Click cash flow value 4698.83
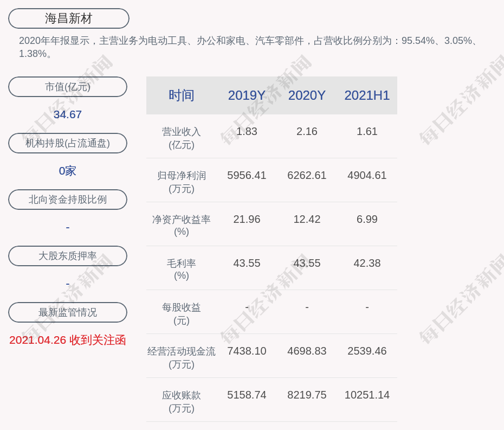This screenshot has height=430, width=504. (x=307, y=351)
